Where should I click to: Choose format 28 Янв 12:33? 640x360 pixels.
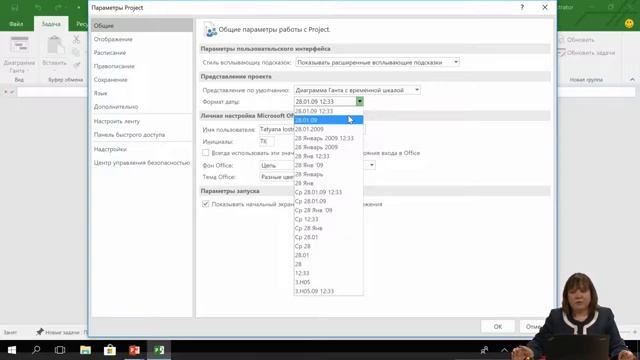[x=328, y=156]
